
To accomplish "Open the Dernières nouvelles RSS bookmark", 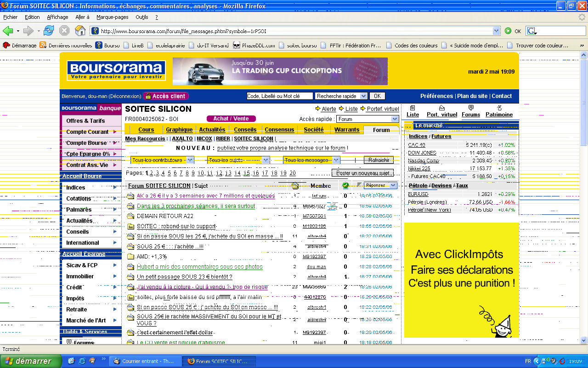I will coord(66,45).
